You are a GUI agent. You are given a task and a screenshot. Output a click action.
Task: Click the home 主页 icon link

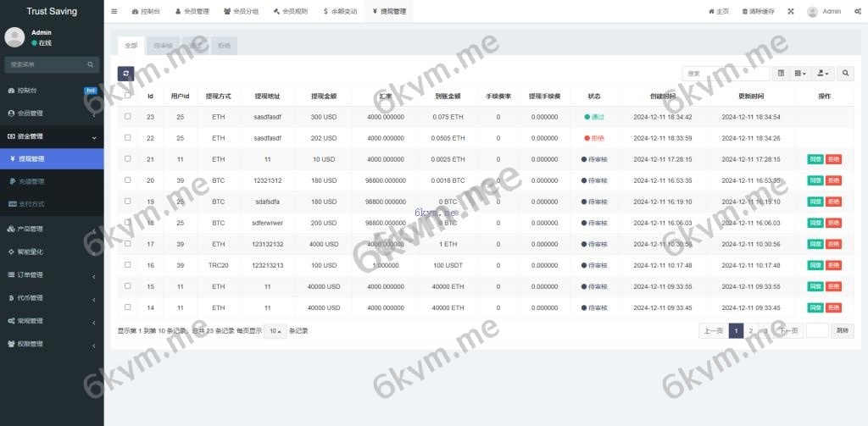[719, 11]
